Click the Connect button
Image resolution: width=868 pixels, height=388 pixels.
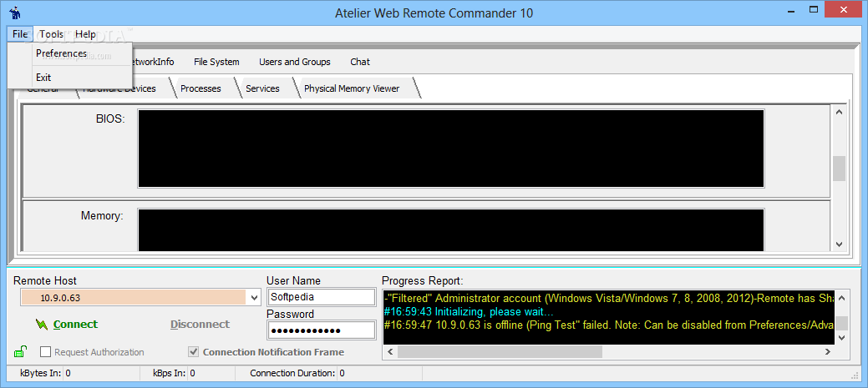coord(75,325)
